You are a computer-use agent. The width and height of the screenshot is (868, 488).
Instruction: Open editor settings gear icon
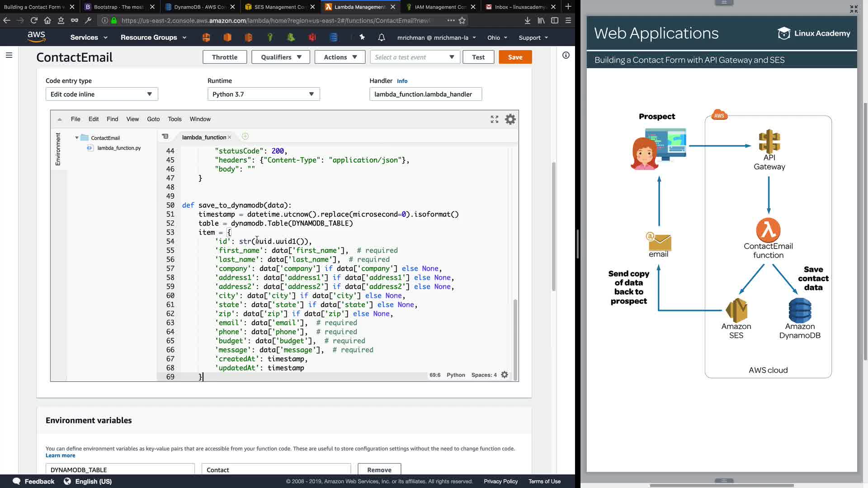[510, 119]
